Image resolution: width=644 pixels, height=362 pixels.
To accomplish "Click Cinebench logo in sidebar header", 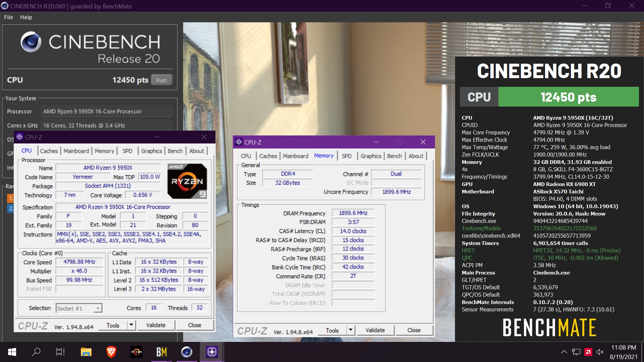I will pos(31,42).
